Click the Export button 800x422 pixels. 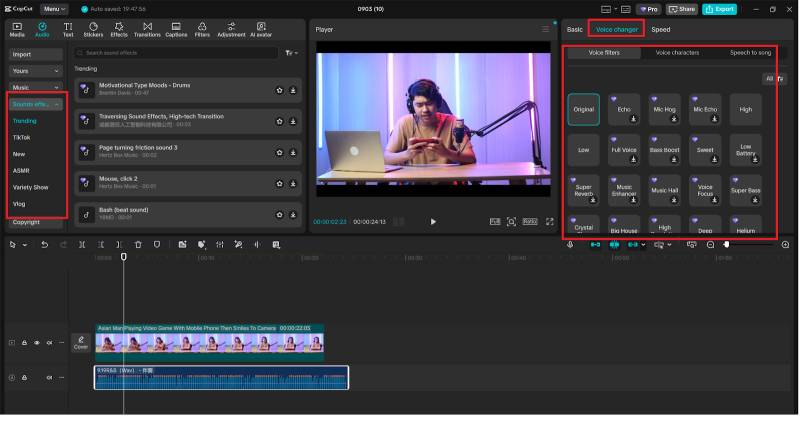point(719,9)
